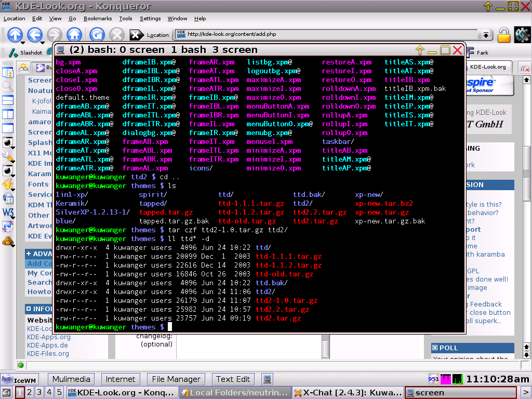Open the KDE-Files.org website link
The image size is (532, 399).
coord(48,353)
